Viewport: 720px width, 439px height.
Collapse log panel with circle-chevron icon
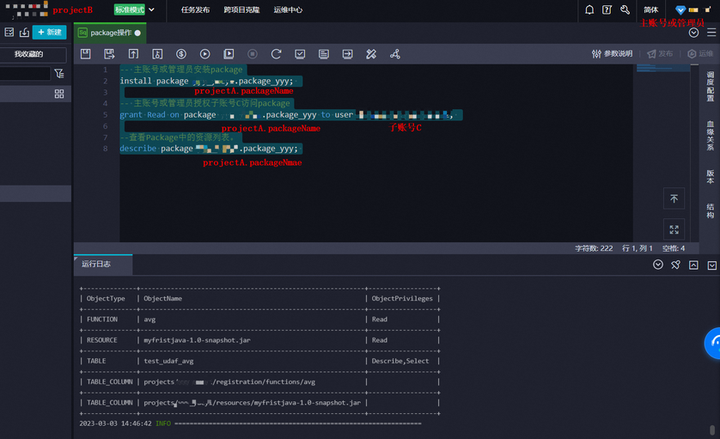(x=658, y=265)
